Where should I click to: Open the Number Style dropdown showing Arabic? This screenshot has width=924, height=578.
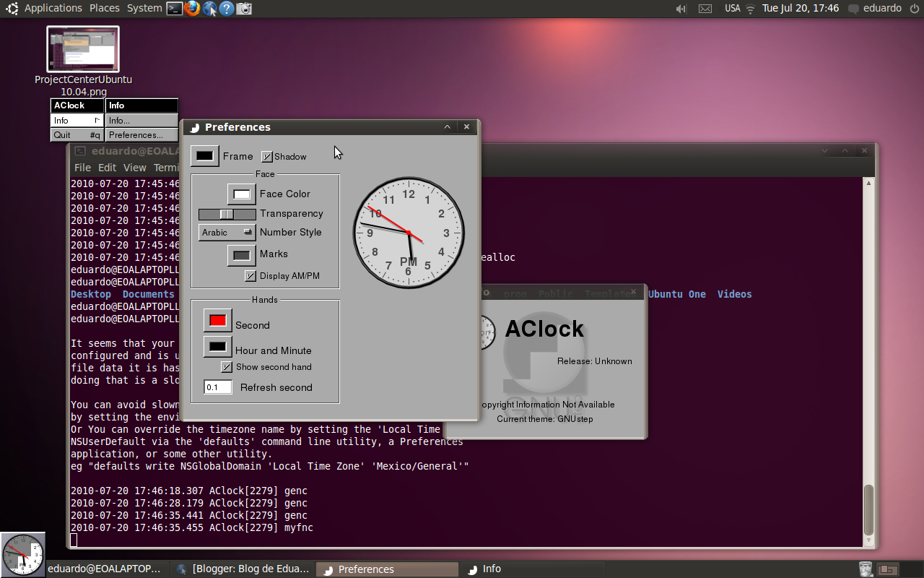coord(227,232)
